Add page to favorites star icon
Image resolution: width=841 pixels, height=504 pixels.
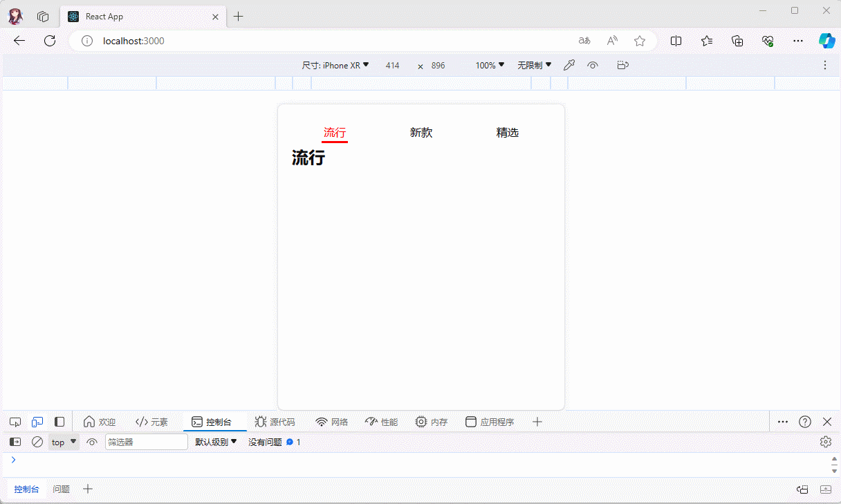coord(640,41)
